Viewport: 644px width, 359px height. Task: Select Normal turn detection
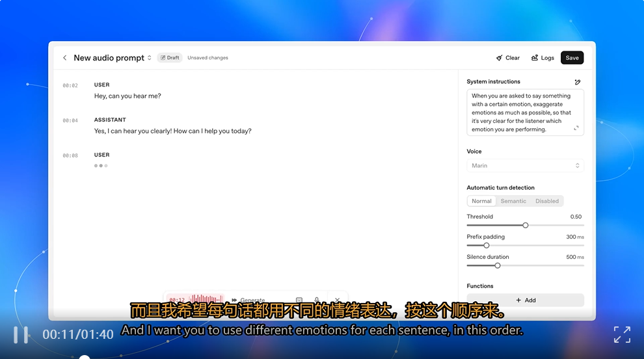481,201
